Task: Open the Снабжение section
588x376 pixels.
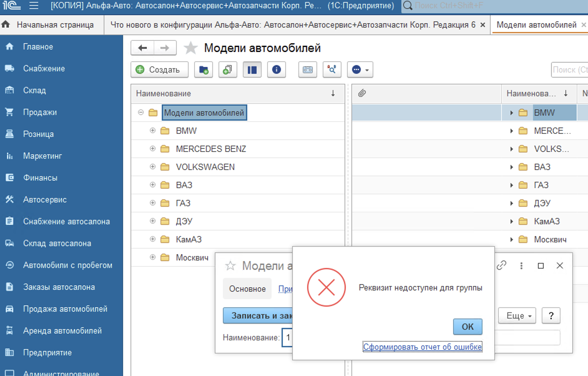Action: point(44,68)
